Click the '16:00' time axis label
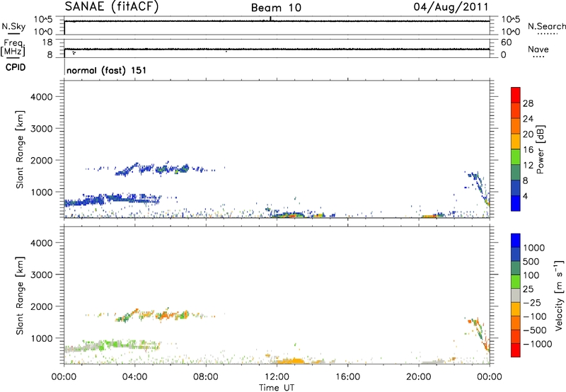The width and height of the screenshot is (566, 392). click(x=347, y=377)
